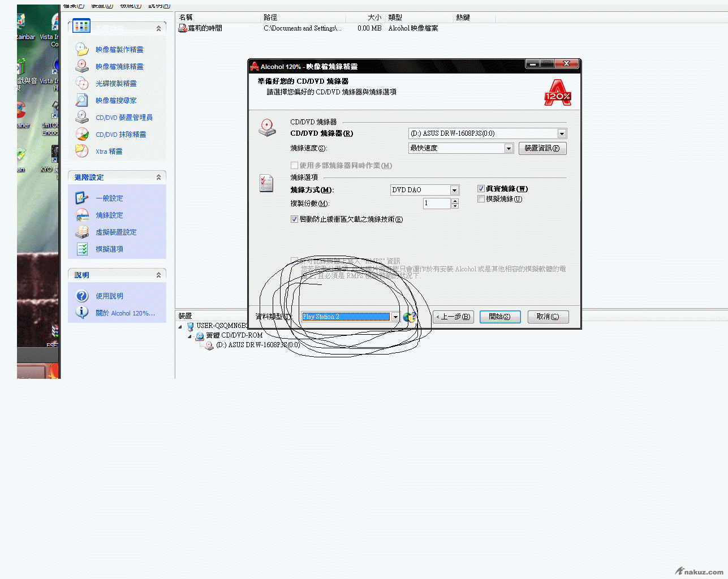The width and height of the screenshot is (728, 579).
Task: Click the 裝置資訊(F) button
Action: 542,148
